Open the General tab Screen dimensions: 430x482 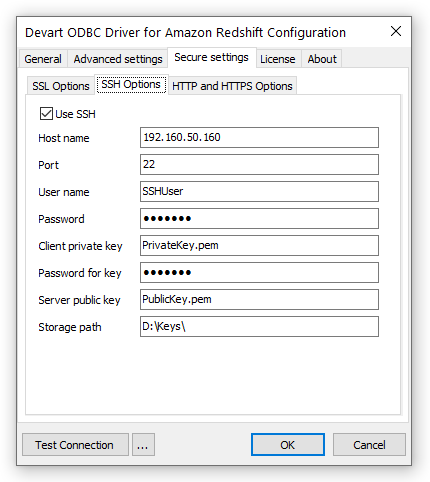coord(43,59)
